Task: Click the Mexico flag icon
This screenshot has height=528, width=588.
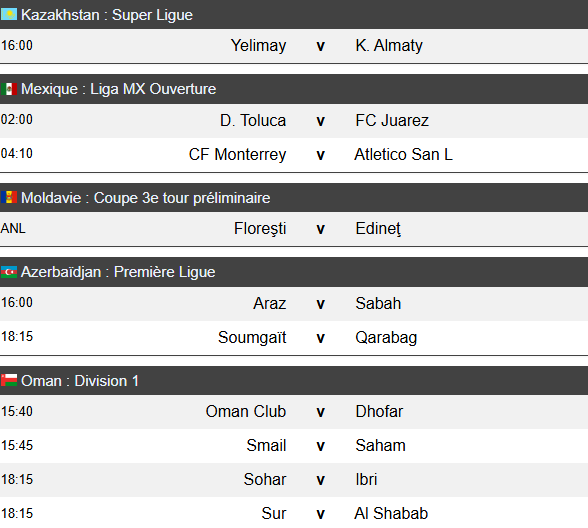Action: pos(9,89)
